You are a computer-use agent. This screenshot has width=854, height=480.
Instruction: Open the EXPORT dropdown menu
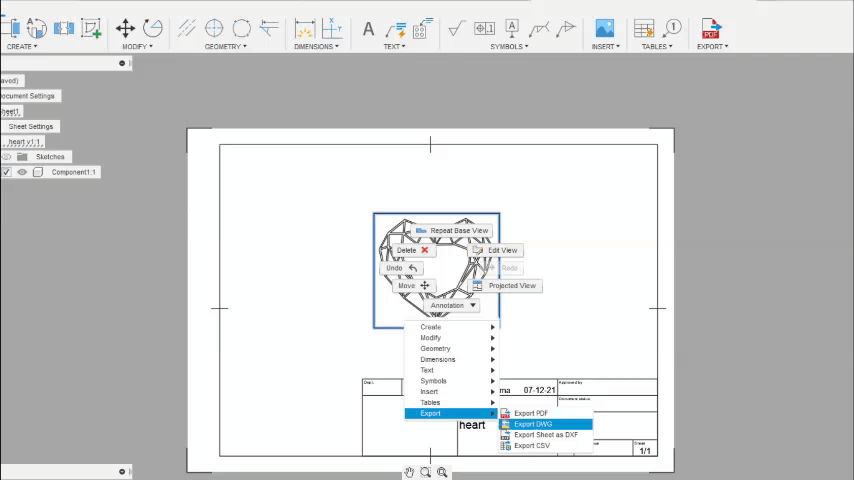712,47
